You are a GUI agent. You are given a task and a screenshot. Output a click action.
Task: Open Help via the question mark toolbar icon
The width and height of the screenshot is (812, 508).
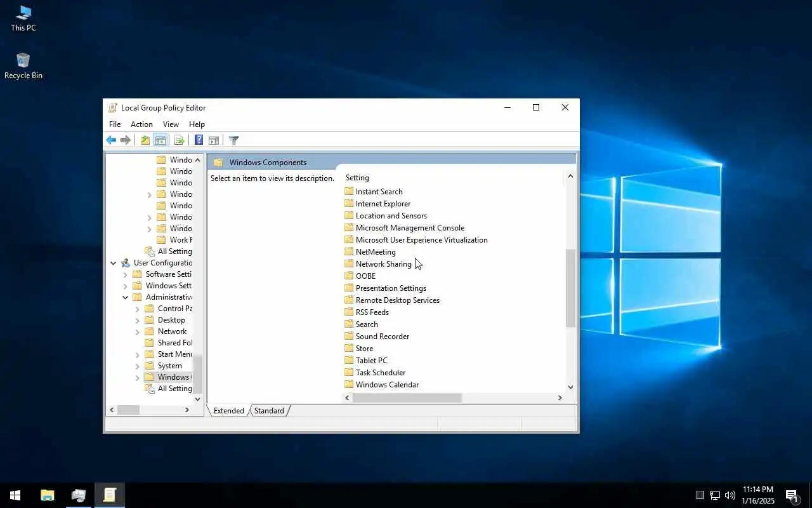pyautogui.click(x=199, y=140)
